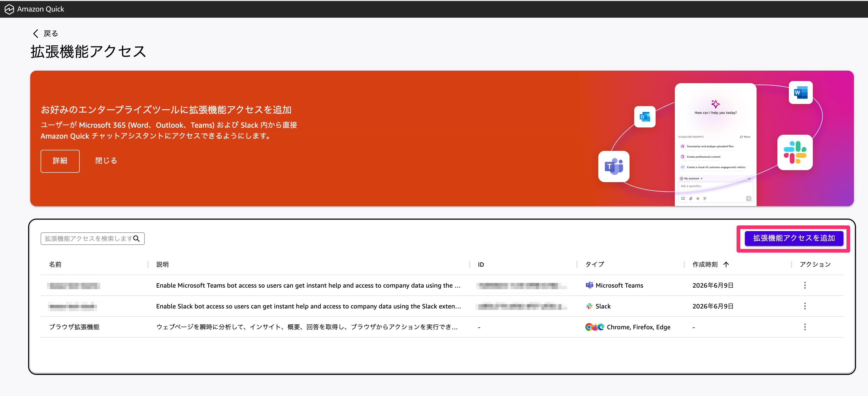Click the Word icon in banner

point(801,92)
